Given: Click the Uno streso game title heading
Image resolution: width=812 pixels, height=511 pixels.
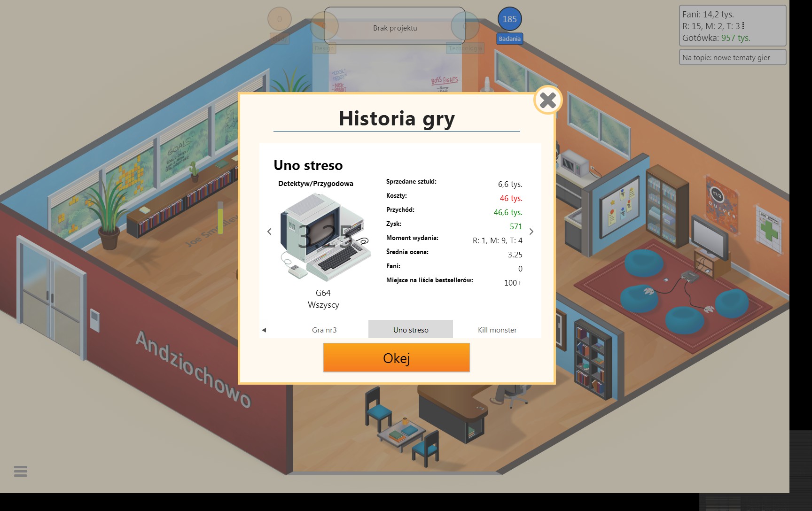Looking at the screenshot, I should coord(308,165).
